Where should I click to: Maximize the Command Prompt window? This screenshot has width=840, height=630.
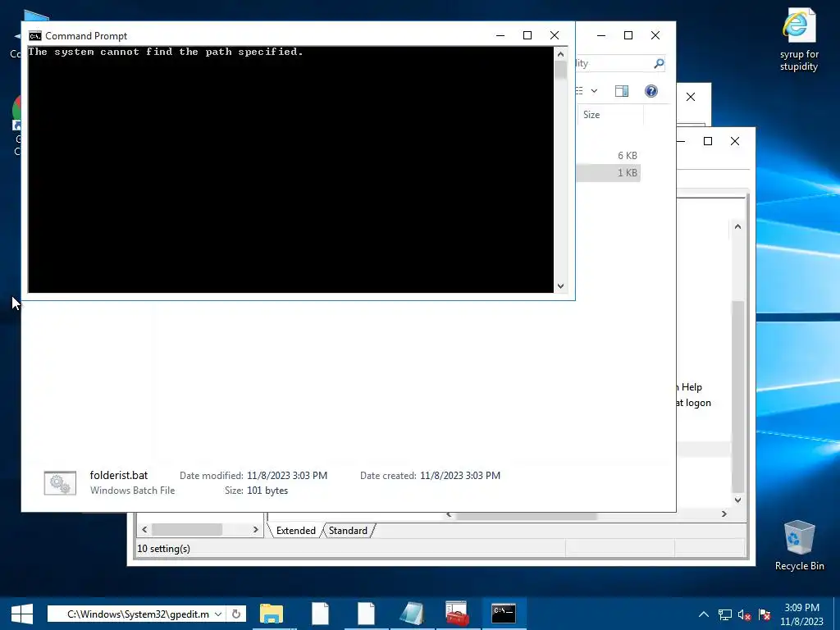click(527, 35)
